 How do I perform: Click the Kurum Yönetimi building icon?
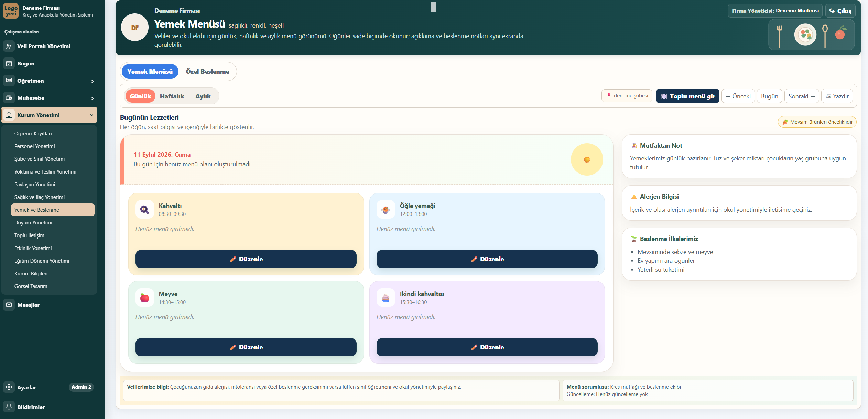tap(9, 115)
